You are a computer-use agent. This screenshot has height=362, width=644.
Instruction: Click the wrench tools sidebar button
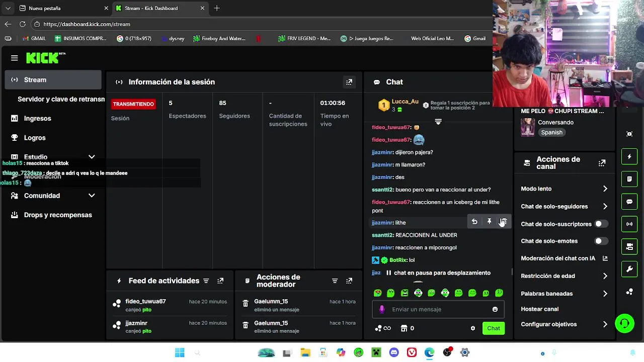coord(629,269)
